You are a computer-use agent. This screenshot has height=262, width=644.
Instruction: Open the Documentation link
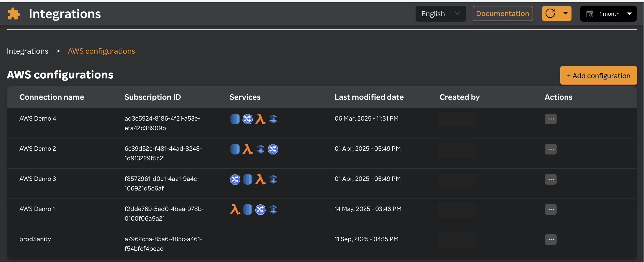coord(502,14)
